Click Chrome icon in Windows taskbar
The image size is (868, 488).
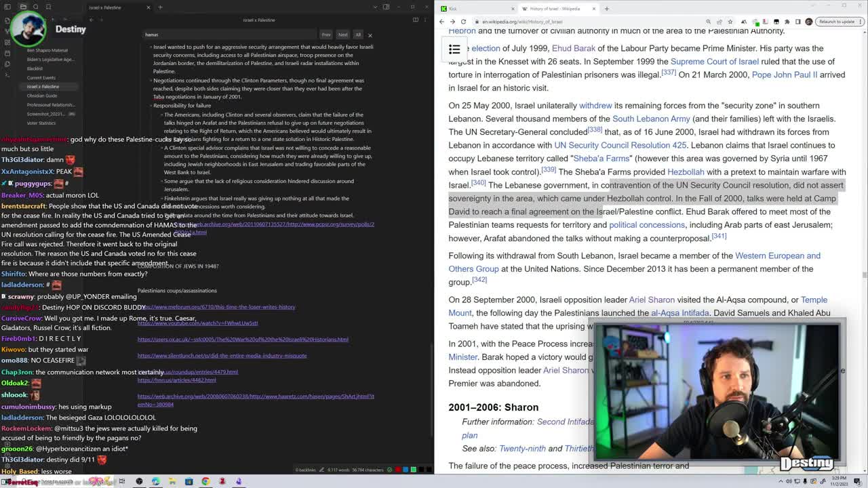[x=205, y=481]
